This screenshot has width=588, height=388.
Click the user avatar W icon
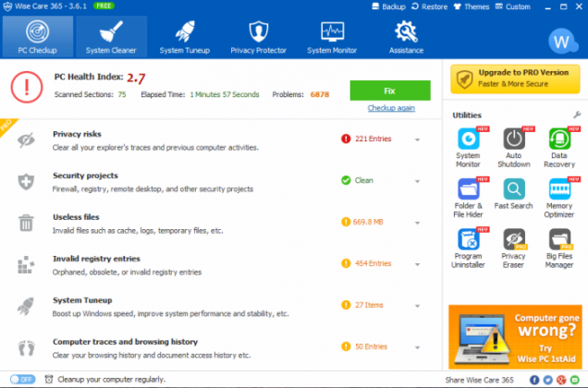point(562,42)
